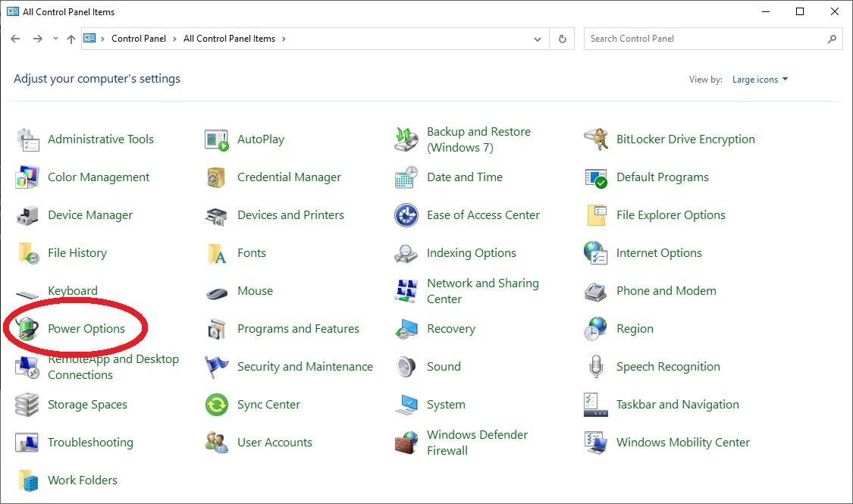Open the Fonts folder icon
The height and width of the screenshot is (504, 853).
(217, 253)
